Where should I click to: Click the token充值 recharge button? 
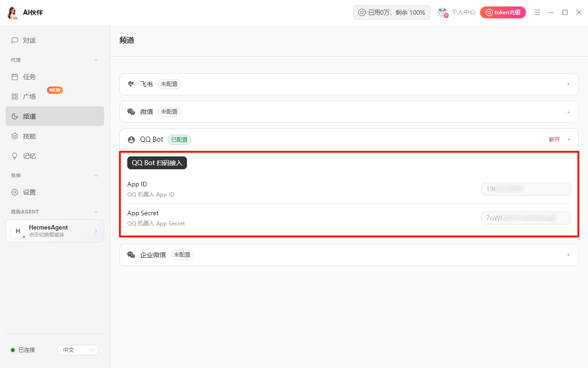tap(503, 12)
